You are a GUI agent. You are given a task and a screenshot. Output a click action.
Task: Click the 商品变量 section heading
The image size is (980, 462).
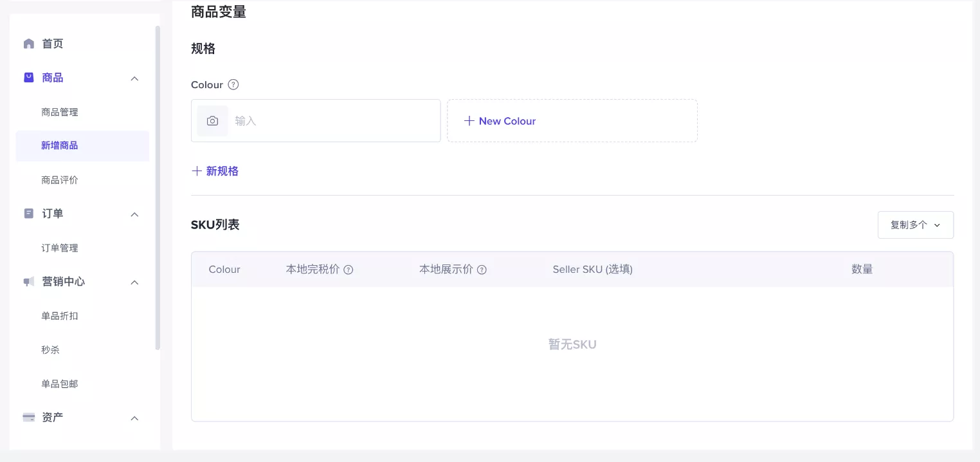[219, 12]
